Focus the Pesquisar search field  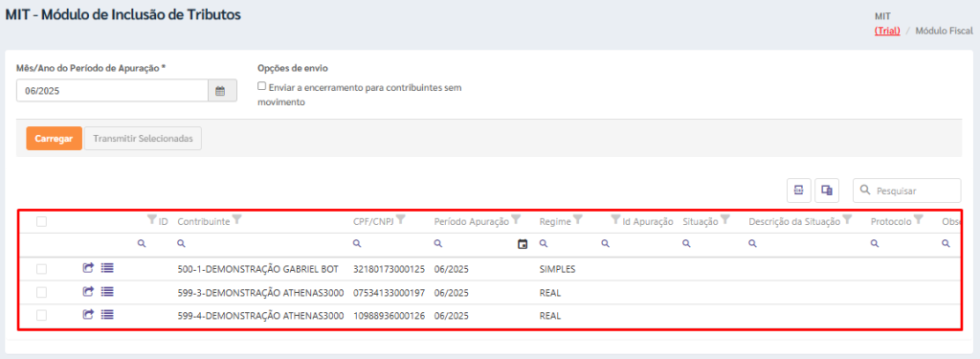click(907, 191)
